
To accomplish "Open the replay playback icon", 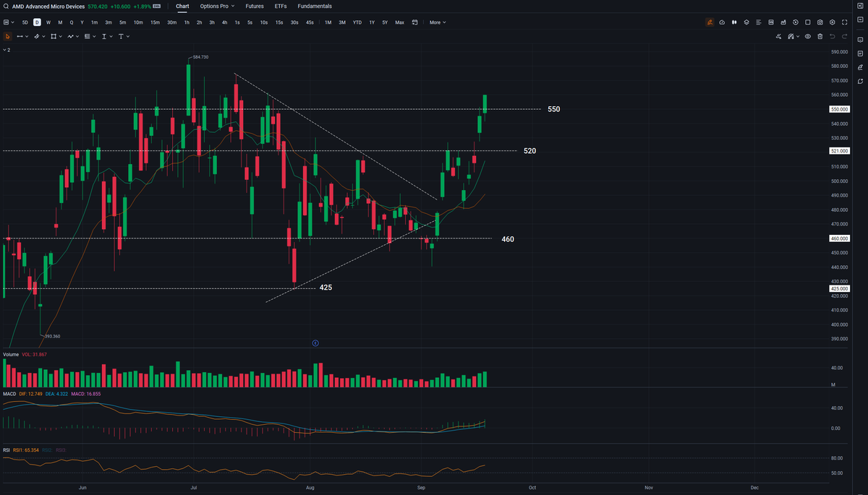I will point(796,22).
